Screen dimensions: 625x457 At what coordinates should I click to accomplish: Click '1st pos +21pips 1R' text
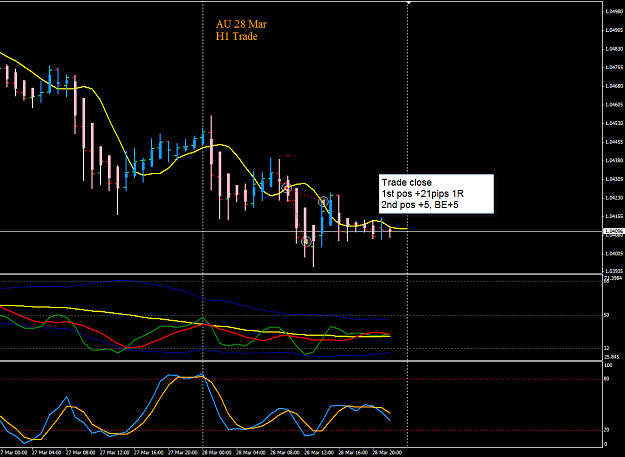[x=423, y=194]
